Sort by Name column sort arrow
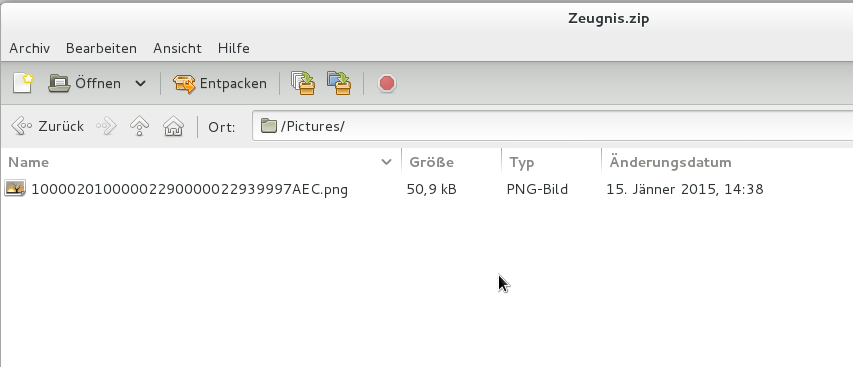 point(387,162)
